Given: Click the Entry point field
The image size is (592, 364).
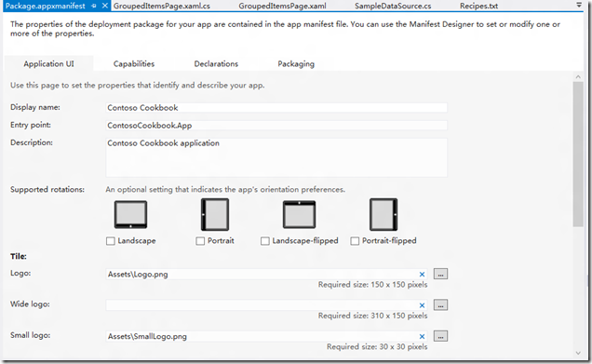Looking at the screenshot, I should pos(276,126).
